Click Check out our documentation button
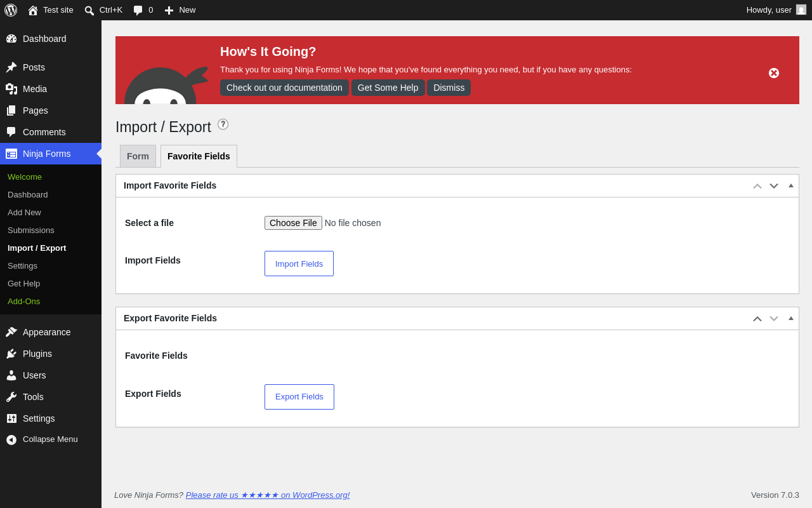This screenshot has height=508, width=812. click(284, 88)
